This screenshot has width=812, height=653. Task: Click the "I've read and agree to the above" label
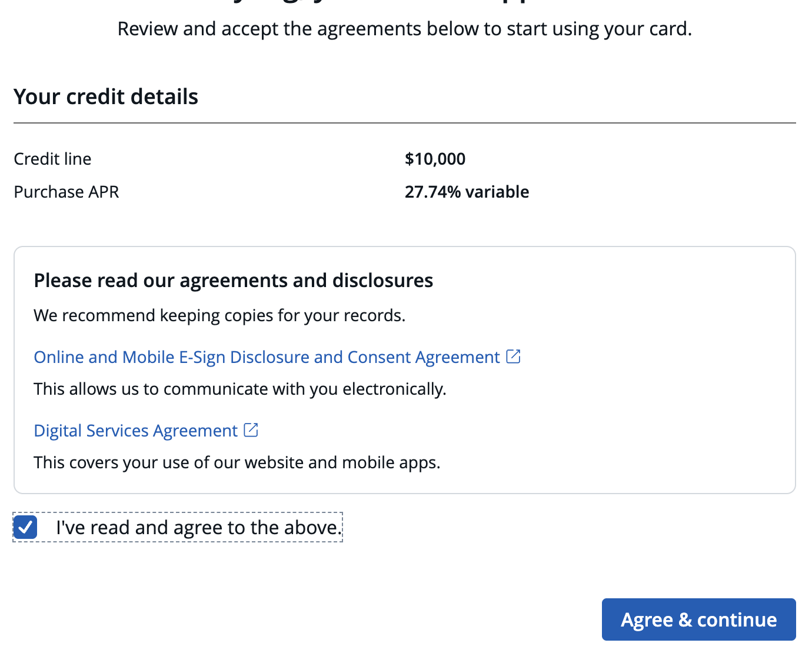click(x=198, y=528)
